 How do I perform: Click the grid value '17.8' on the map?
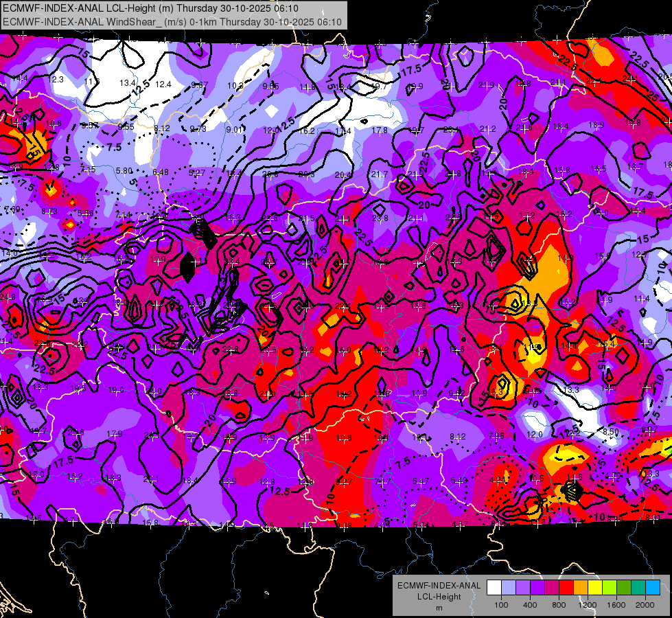point(380,130)
